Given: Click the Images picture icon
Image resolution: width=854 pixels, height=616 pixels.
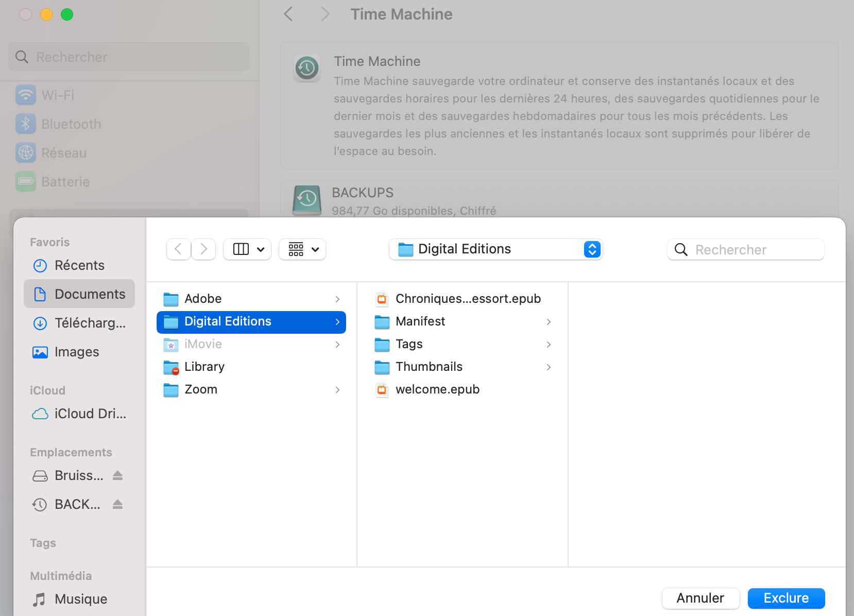Looking at the screenshot, I should pyautogui.click(x=40, y=352).
